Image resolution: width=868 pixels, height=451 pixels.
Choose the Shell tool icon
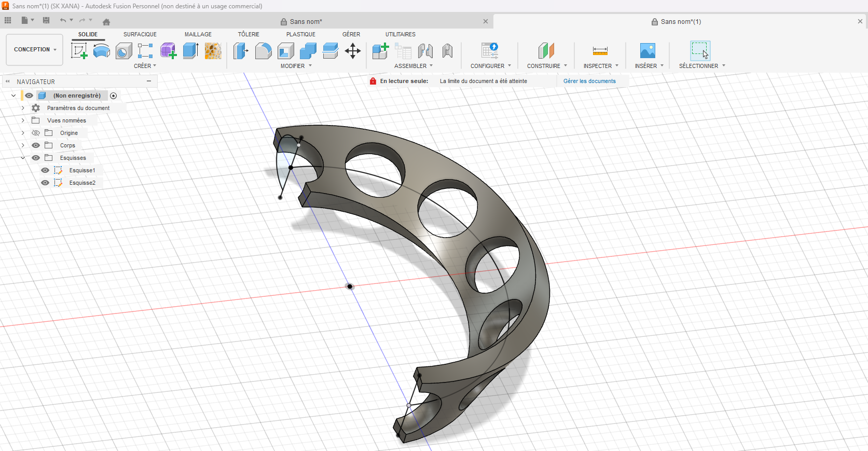(286, 51)
